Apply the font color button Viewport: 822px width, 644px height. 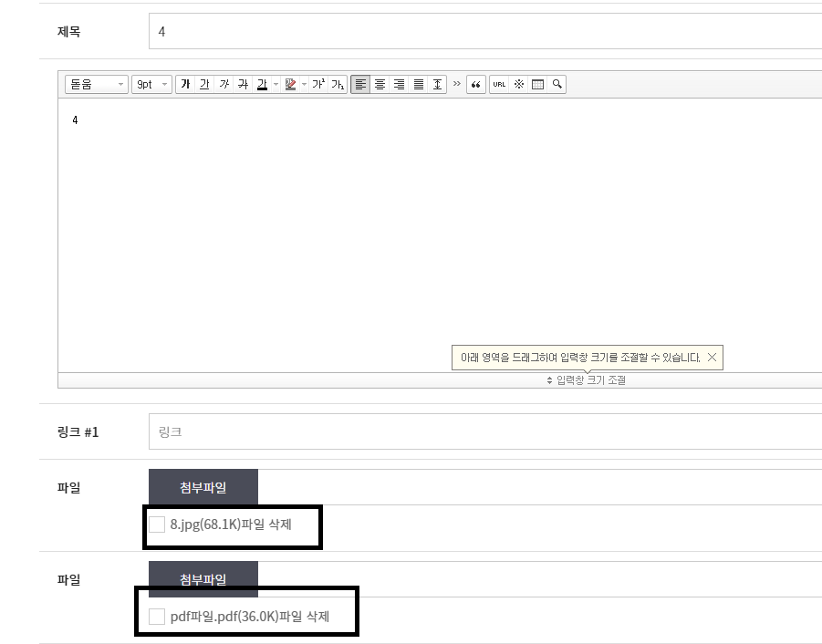262,84
